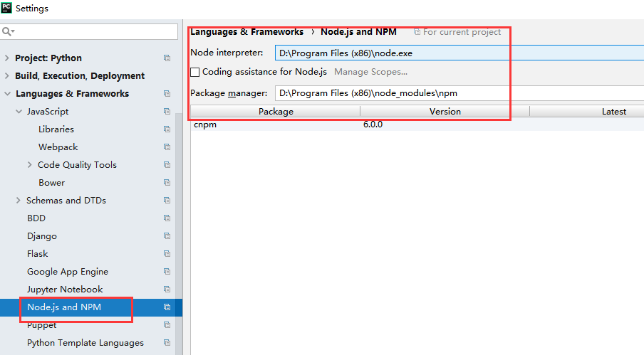The image size is (644, 355).
Task: Click project-level icon beside Libraries
Action: pyautogui.click(x=167, y=129)
